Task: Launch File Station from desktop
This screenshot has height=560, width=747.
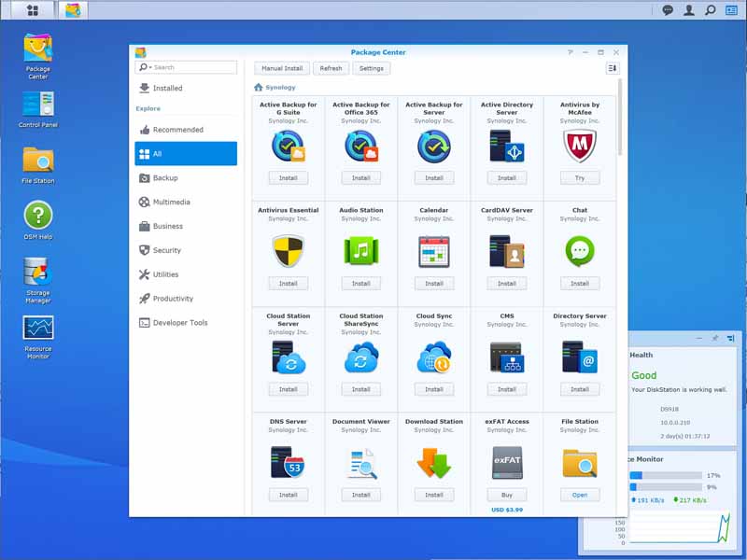Action: click(38, 165)
